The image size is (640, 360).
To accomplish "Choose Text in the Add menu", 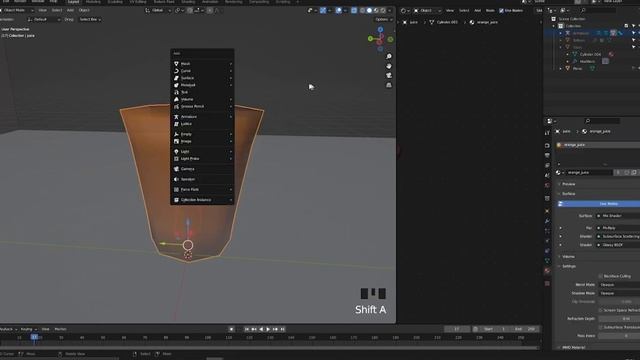I will [202, 92].
